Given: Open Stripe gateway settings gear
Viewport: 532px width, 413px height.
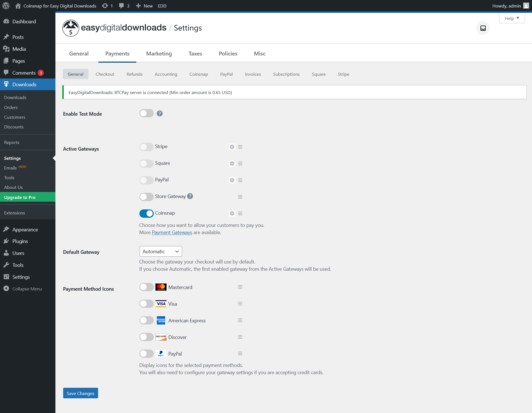Looking at the screenshot, I should tap(232, 147).
